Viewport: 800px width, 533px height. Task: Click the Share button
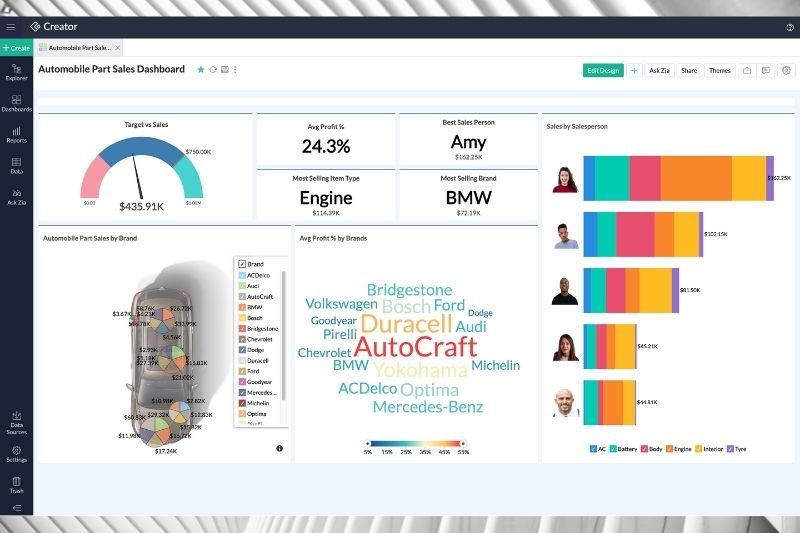click(x=689, y=70)
